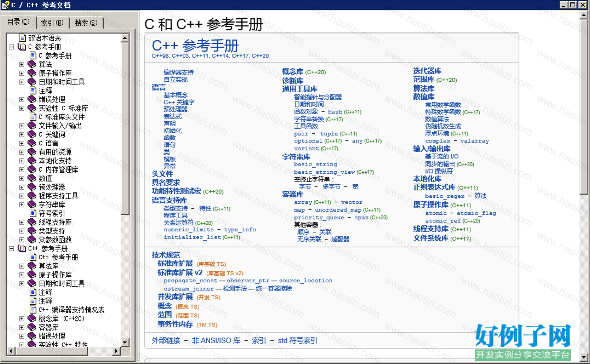Select the book icon beside 变参数函数
Screen dimensions: 590x364
[x=32, y=240]
